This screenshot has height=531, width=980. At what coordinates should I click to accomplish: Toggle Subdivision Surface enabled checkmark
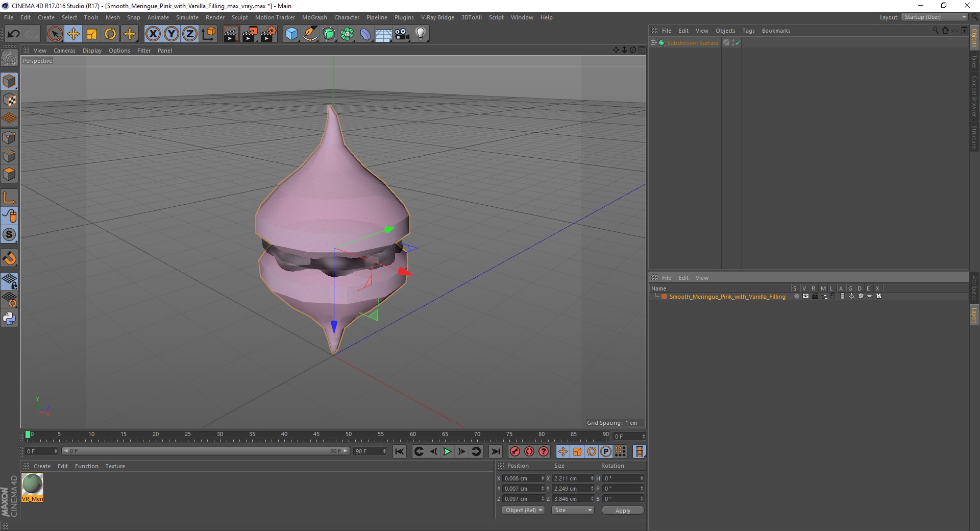(x=738, y=43)
